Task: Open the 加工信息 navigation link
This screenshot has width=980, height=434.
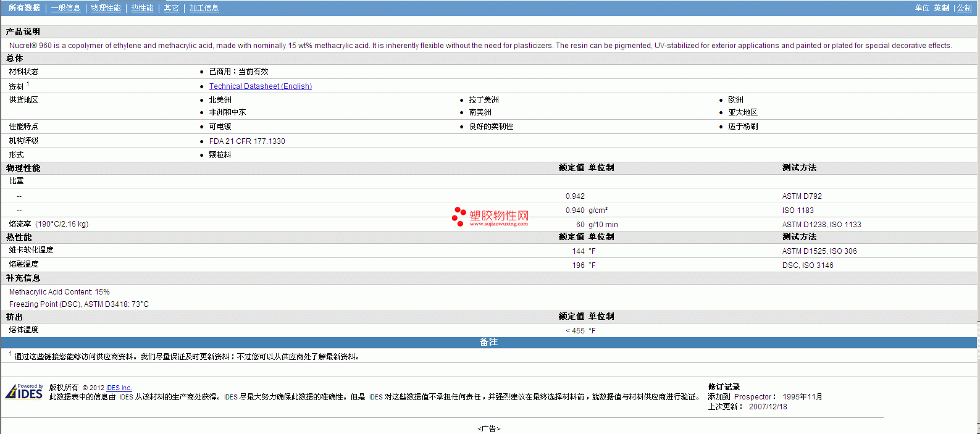Action: pos(204,8)
